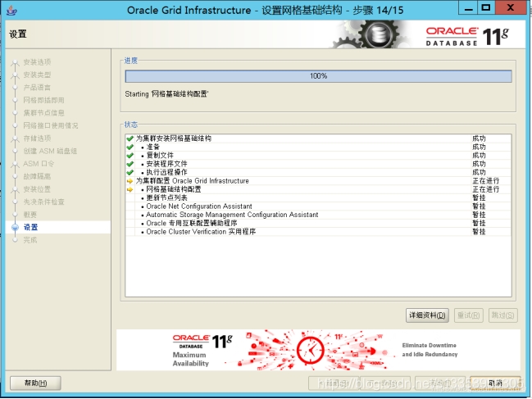Select 存储选项 step in sidebar
Image resolution: width=532 pixels, height=399 pixels.
pyautogui.click(x=37, y=138)
